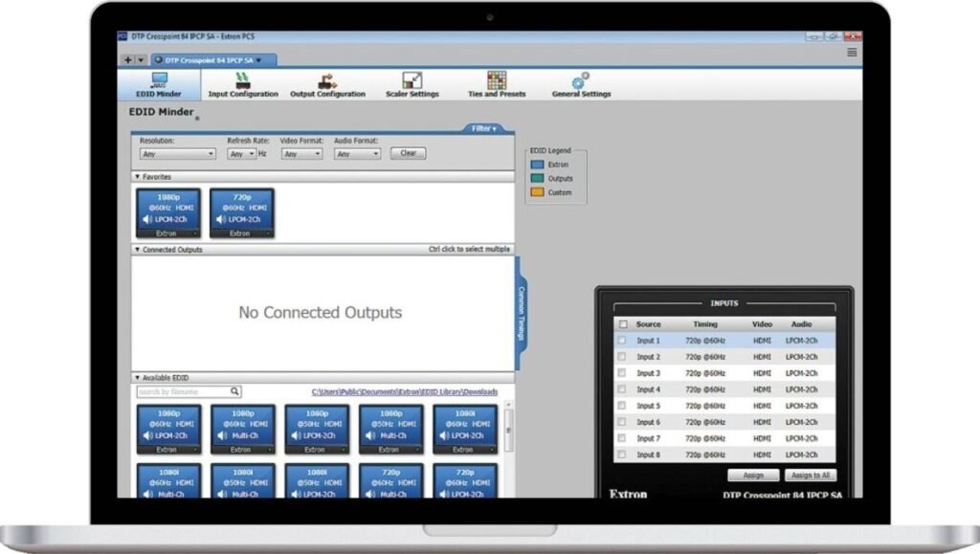
Task: Click the Assign to All button
Action: [x=811, y=476]
